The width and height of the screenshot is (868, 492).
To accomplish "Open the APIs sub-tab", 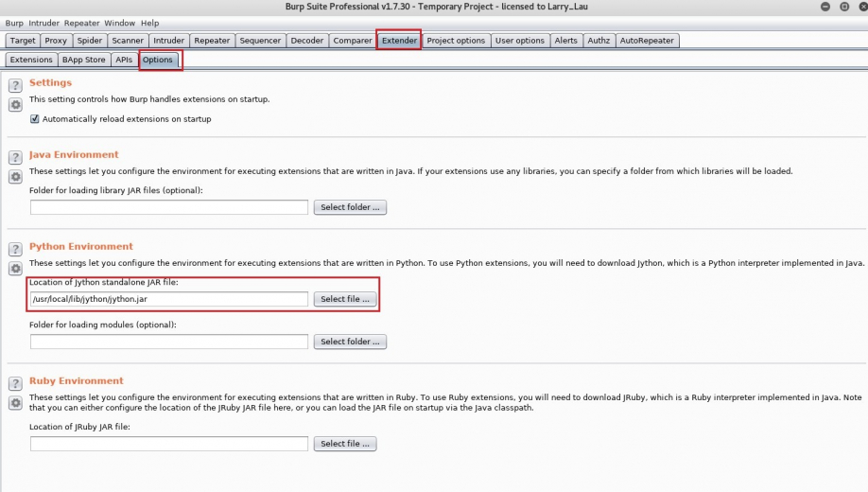I will pyautogui.click(x=124, y=60).
